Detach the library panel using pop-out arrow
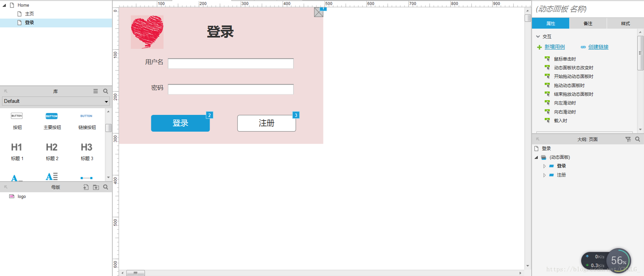This screenshot has height=276, width=644. click(x=6, y=91)
